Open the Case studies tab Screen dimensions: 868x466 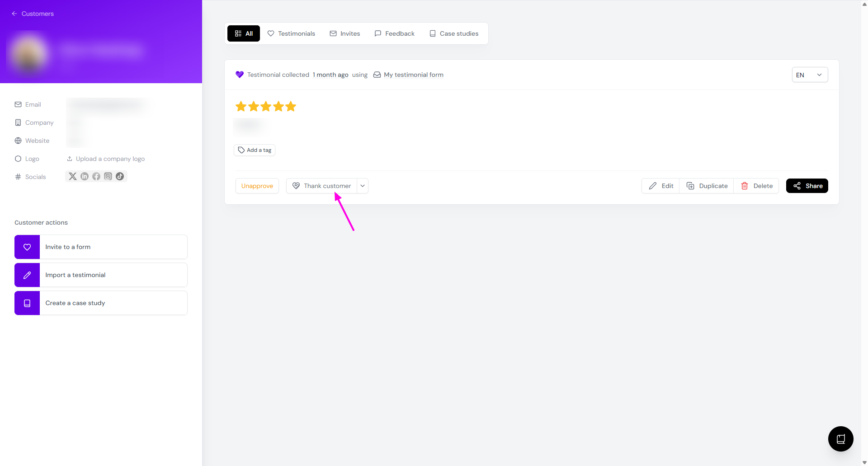point(454,33)
